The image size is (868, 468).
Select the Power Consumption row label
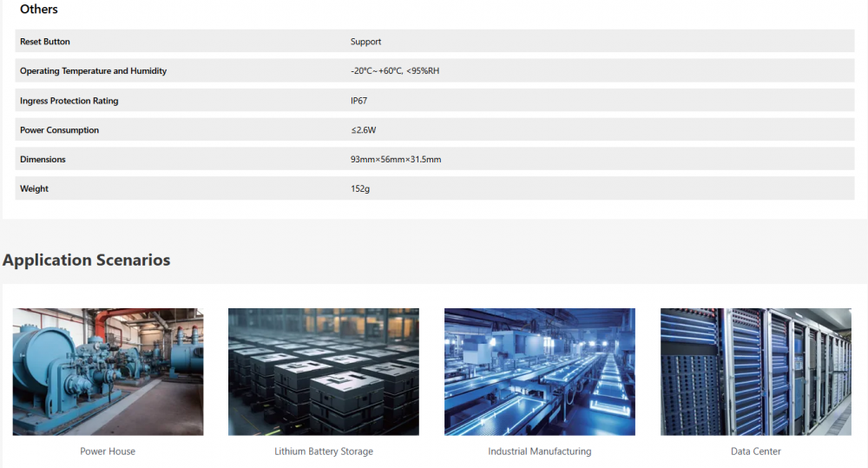tap(59, 130)
